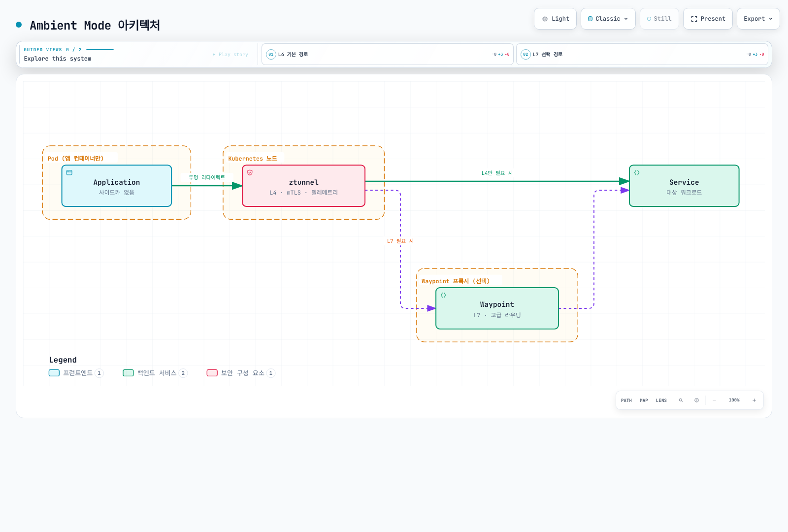
Task: Start the Play story link
Action: pos(230,55)
